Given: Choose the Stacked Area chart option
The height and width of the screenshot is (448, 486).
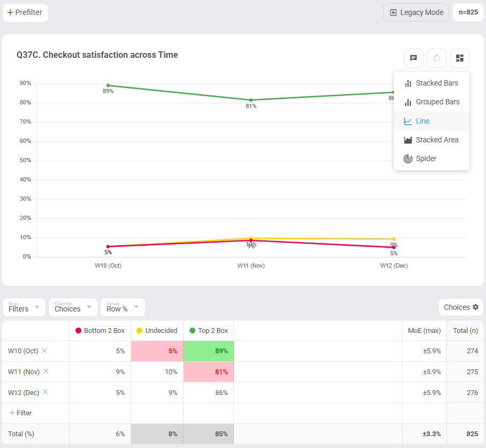Looking at the screenshot, I should coord(431,140).
